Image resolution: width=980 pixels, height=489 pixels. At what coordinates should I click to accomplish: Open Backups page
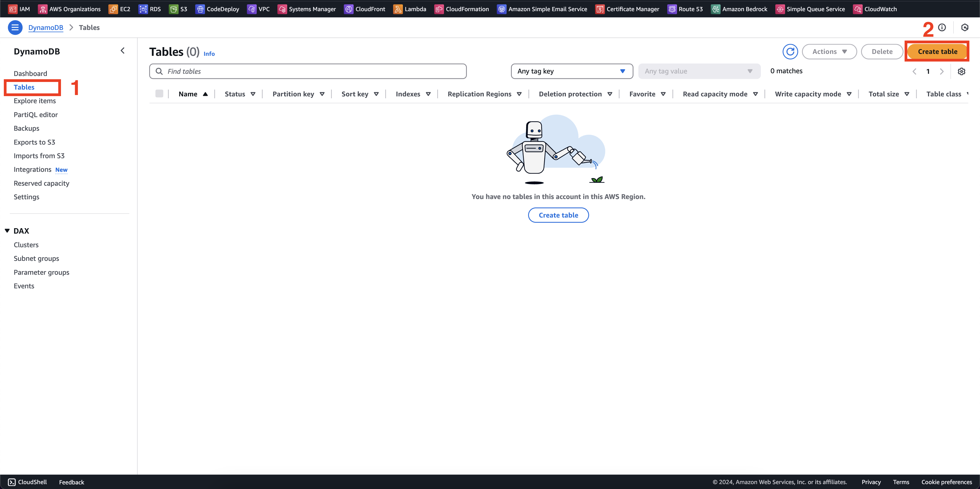pyautogui.click(x=26, y=128)
